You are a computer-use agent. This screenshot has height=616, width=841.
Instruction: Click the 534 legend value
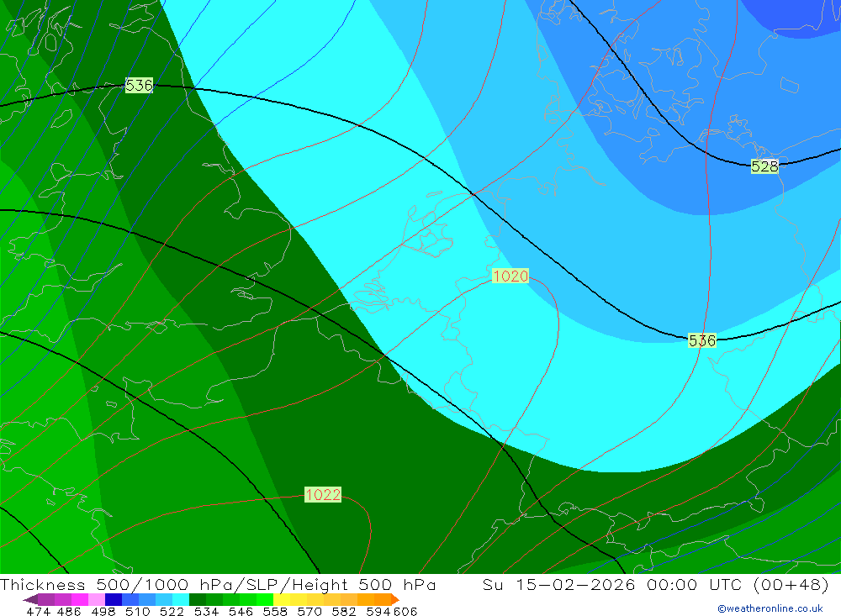(x=206, y=611)
